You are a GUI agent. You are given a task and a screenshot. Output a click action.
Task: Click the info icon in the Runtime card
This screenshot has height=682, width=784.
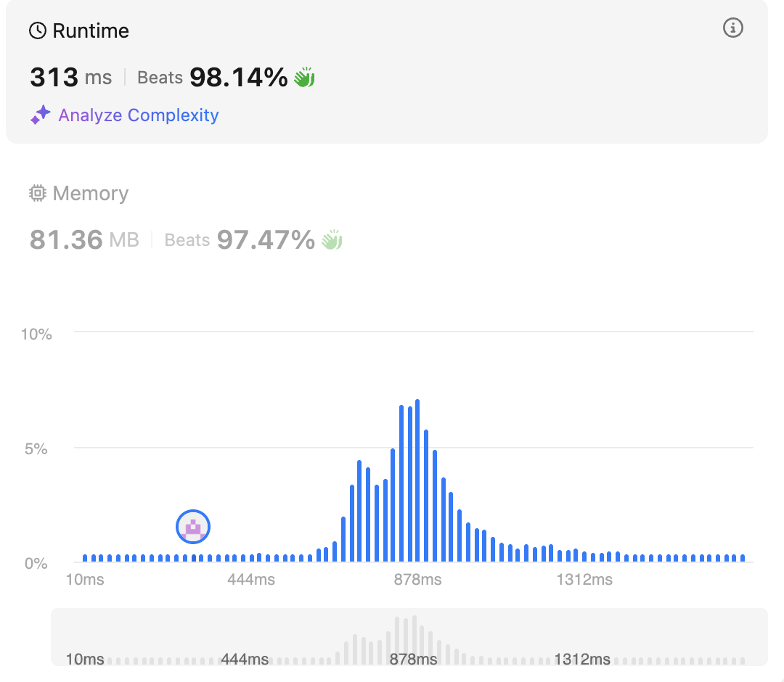click(733, 28)
